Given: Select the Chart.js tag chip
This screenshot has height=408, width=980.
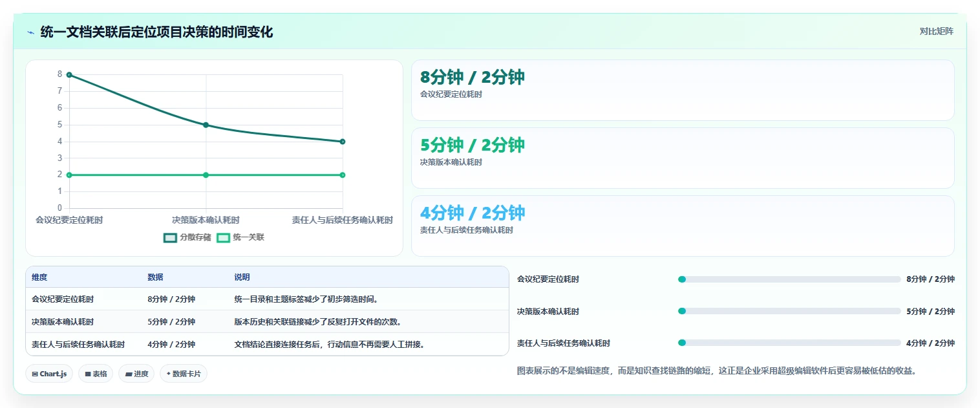Looking at the screenshot, I should click(49, 374).
